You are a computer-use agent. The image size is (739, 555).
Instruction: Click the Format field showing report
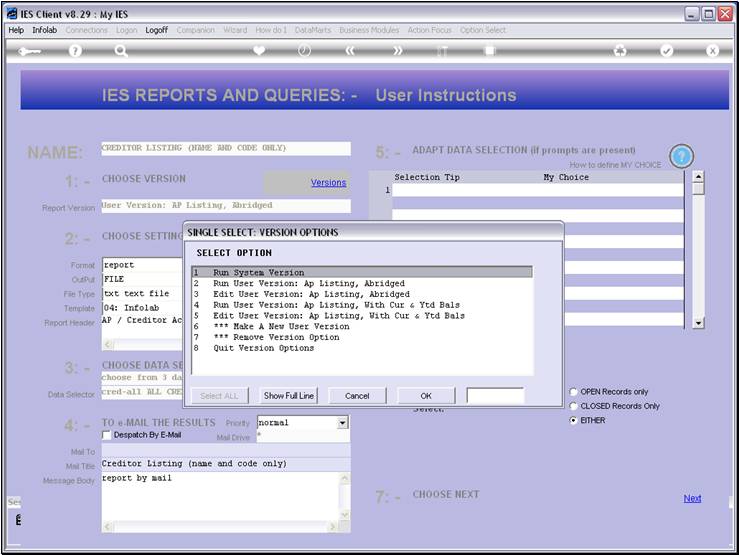click(x=142, y=265)
